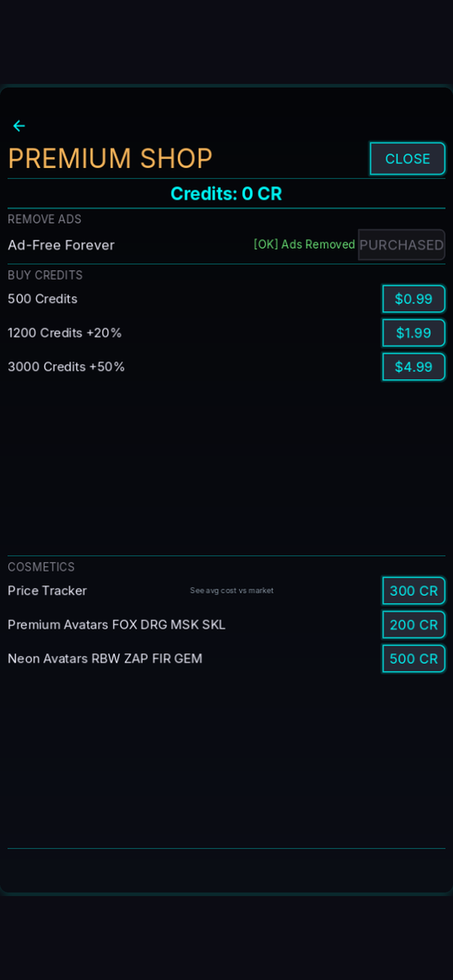Viewport: 453px width, 980px height.
Task: Select the Ad-Free Forever item label
Action: pos(61,245)
